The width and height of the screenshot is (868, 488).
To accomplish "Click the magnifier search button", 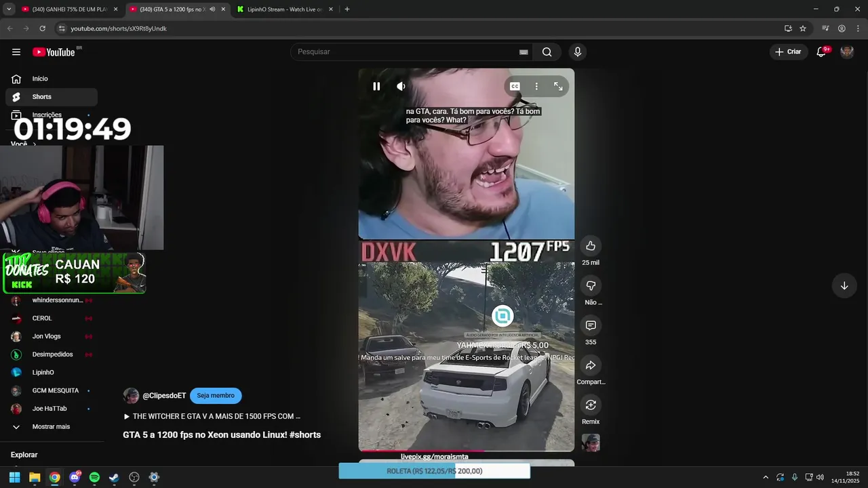I will tap(547, 52).
